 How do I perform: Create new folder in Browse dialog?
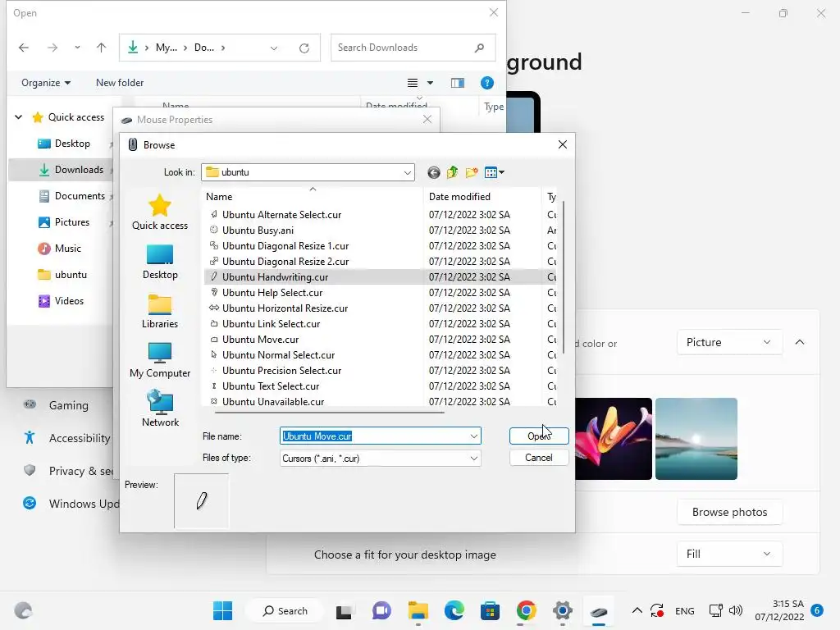[472, 172]
